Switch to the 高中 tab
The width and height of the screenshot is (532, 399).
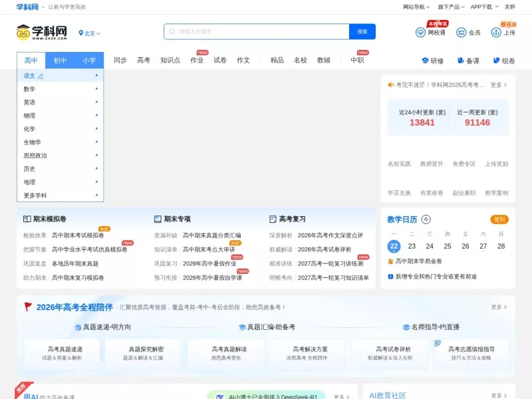tap(31, 61)
